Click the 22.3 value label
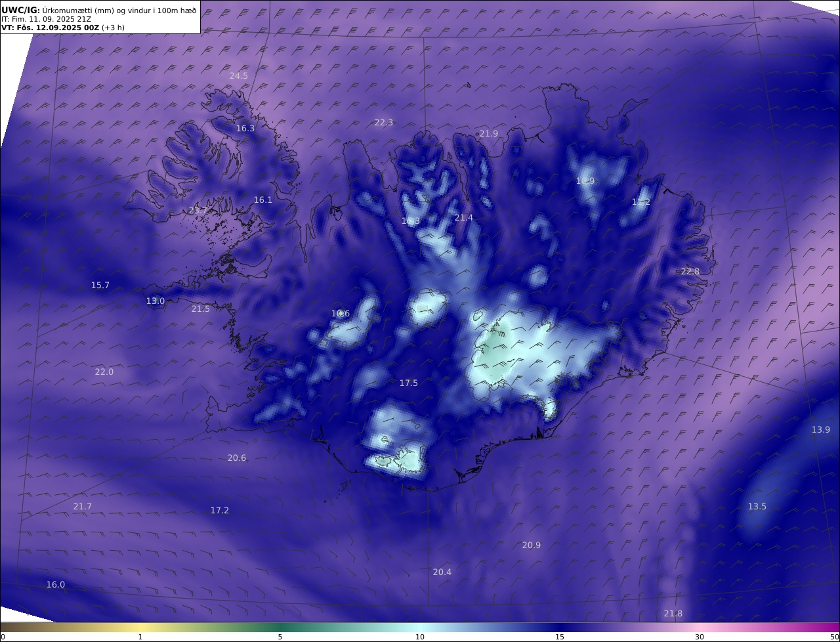Screen dimensions: 840x642 click(383, 122)
